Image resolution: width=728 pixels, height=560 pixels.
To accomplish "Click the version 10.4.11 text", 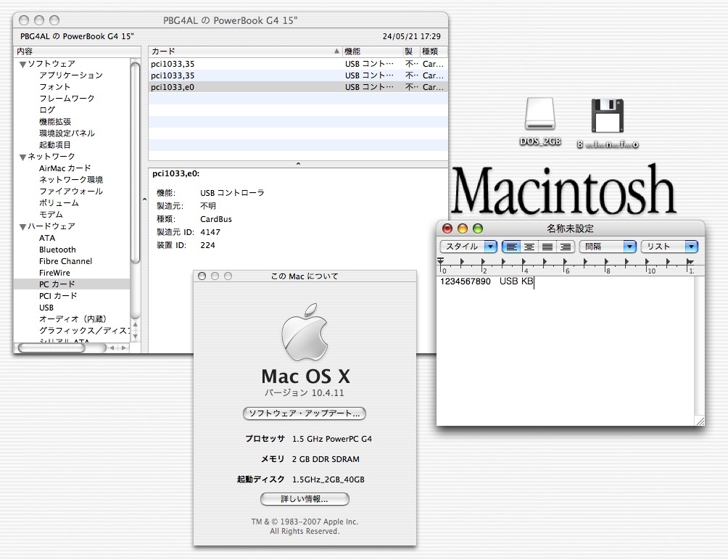I will [x=305, y=393].
